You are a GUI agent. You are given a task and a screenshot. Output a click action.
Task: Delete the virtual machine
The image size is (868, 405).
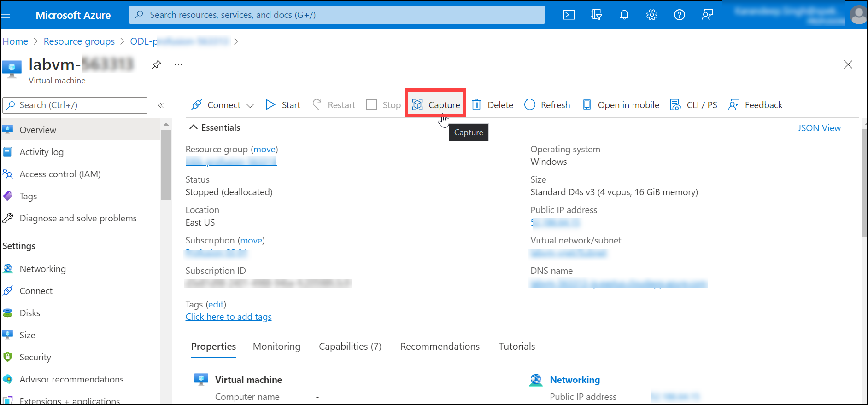493,105
